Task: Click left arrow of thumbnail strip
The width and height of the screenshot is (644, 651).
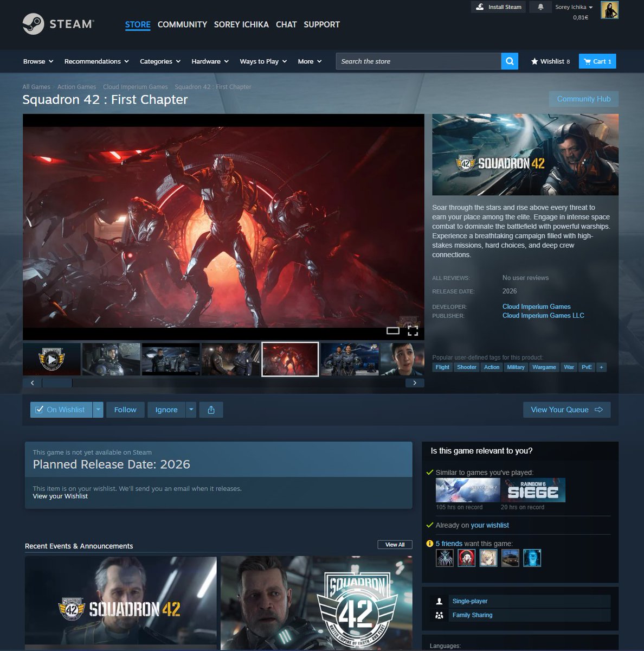Action: point(33,383)
